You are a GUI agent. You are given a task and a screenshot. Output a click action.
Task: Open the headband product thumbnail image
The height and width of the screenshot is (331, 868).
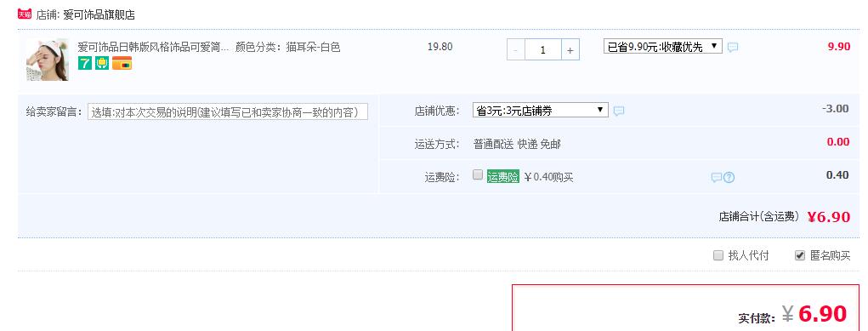pyautogui.click(x=48, y=60)
